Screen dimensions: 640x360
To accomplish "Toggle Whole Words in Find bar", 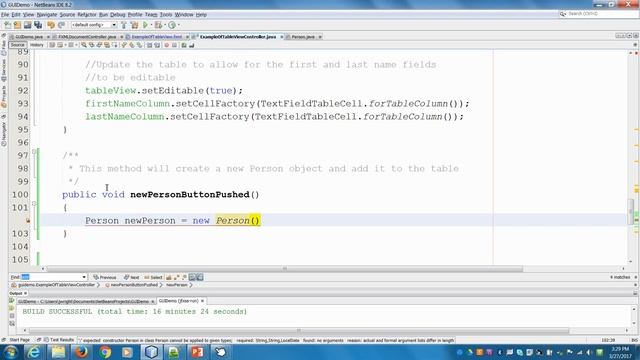I will coord(177,278).
